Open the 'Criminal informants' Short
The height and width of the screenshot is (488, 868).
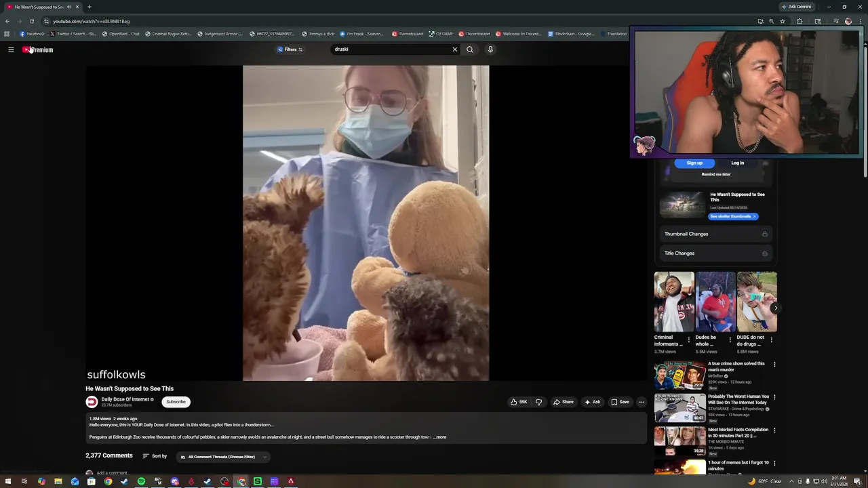coord(674,302)
